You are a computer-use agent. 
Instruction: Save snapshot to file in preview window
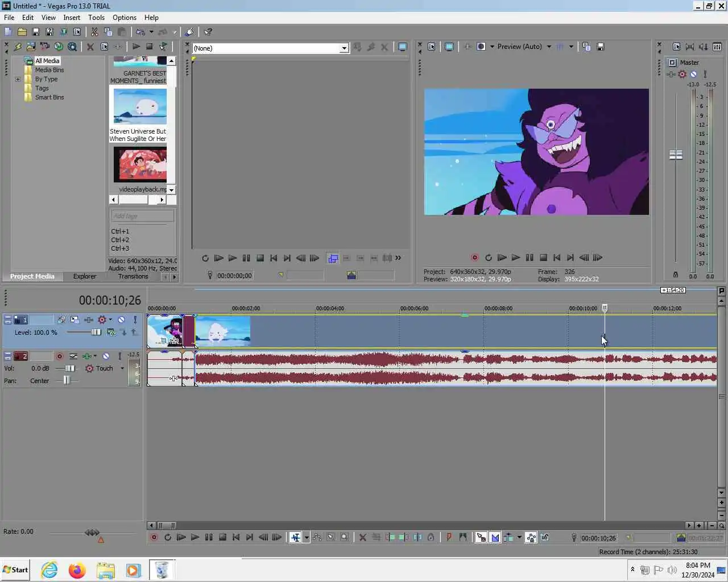pyautogui.click(x=600, y=47)
